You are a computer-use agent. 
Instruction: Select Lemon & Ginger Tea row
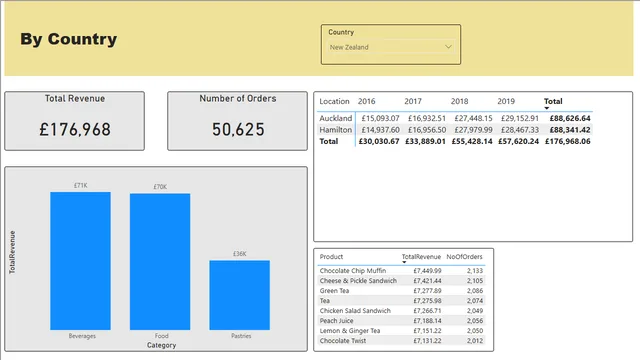[401, 331]
